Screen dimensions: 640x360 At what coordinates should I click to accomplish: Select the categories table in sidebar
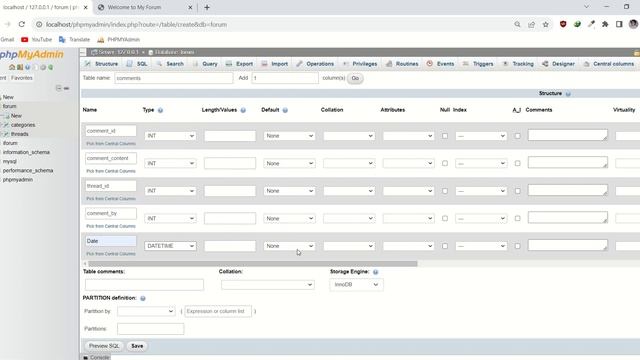(x=23, y=125)
